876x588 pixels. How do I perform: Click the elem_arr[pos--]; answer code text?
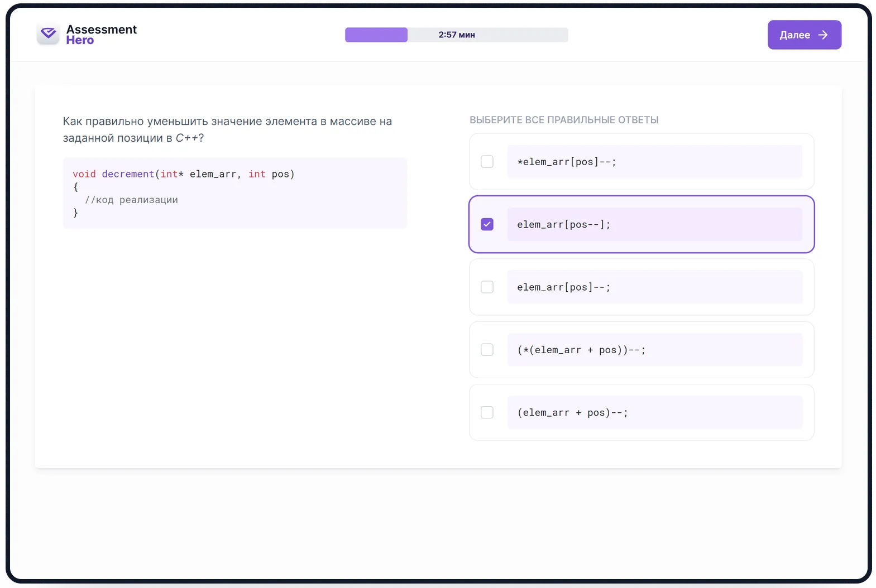(x=563, y=224)
